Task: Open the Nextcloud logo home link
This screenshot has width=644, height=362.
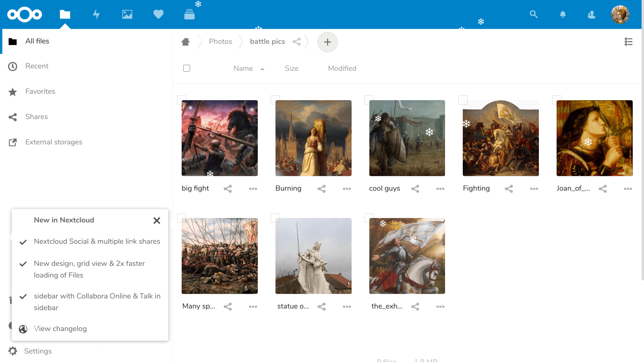Action: [x=25, y=14]
